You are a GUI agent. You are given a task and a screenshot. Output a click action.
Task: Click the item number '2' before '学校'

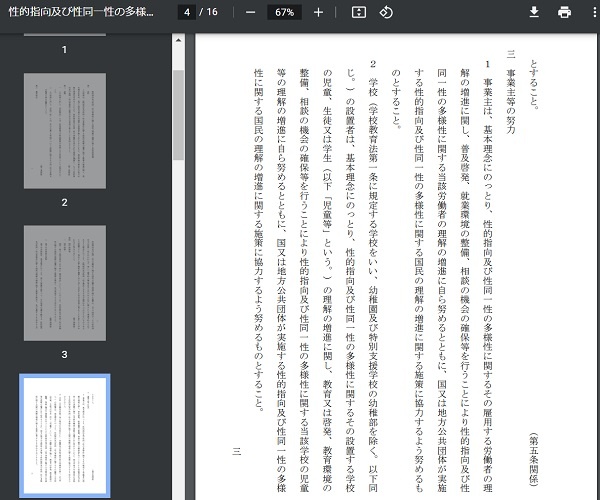(373, 64)
